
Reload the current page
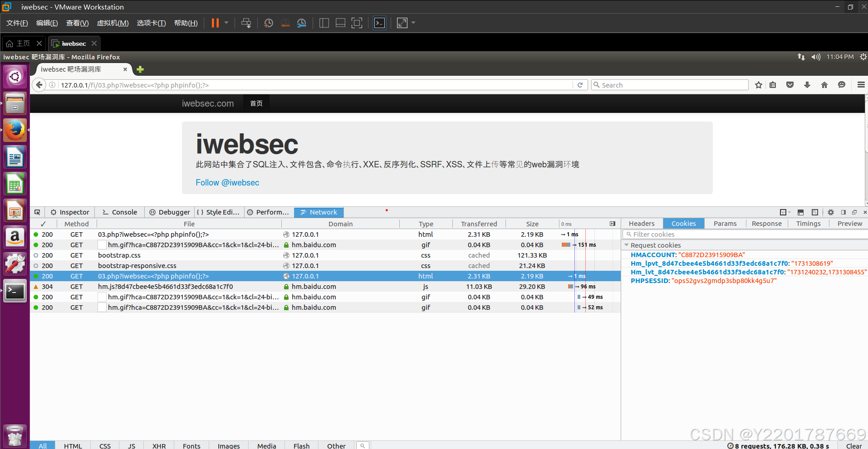click(580, 85)
